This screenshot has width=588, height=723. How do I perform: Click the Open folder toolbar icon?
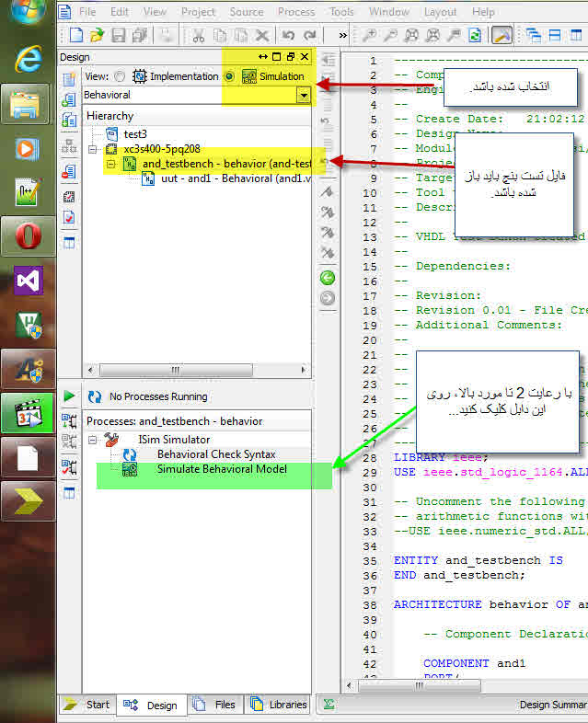click(x=97, y=35)
